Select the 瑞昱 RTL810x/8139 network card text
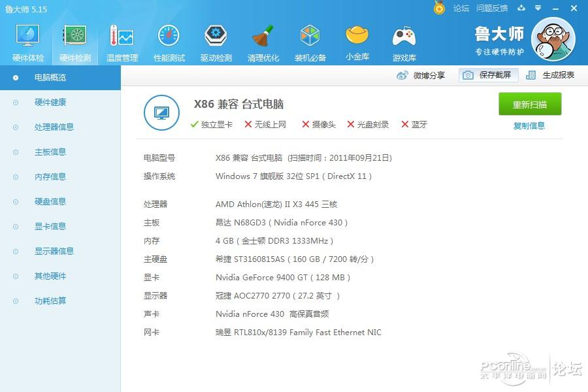Image resolution: width=588 pixels, height=392 pixels. pos(299,333)
